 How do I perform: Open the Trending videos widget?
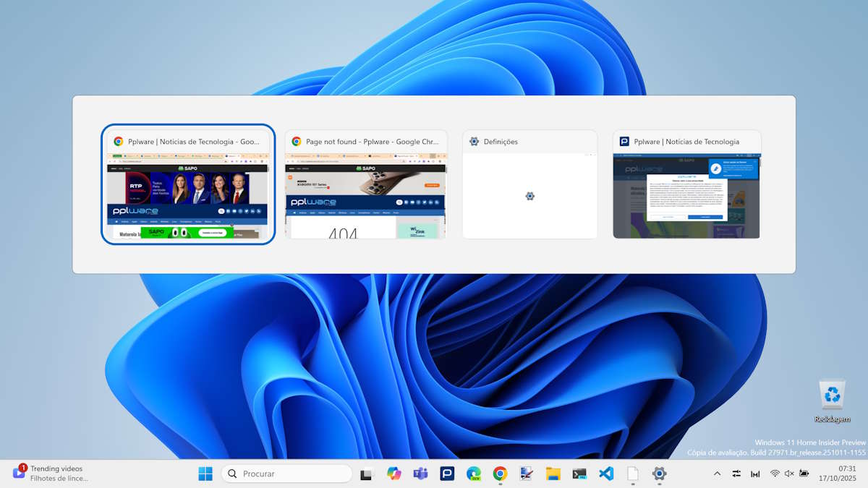pos(51,474)
